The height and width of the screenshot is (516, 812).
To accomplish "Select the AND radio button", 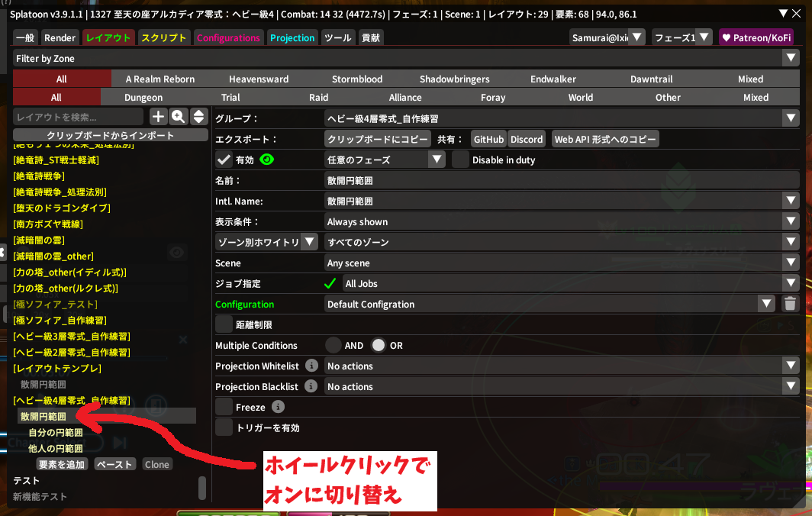I will click(x=334, y=346).
